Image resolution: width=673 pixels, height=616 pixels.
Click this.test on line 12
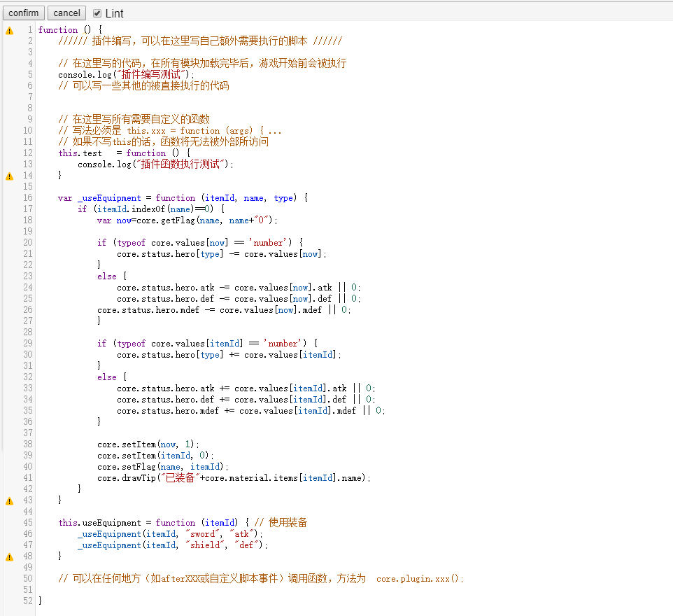[x=80, y=153]
